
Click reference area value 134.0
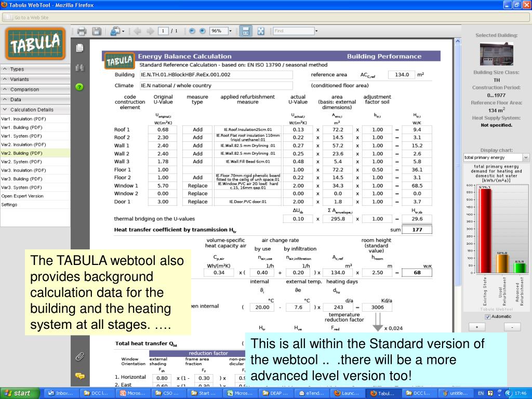tap(402, 75)
